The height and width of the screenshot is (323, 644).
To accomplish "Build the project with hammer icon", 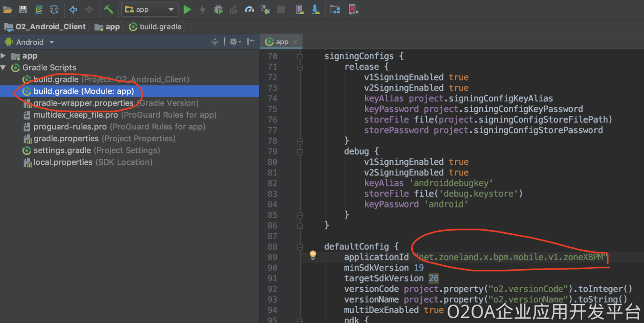I will pos(109,9).
